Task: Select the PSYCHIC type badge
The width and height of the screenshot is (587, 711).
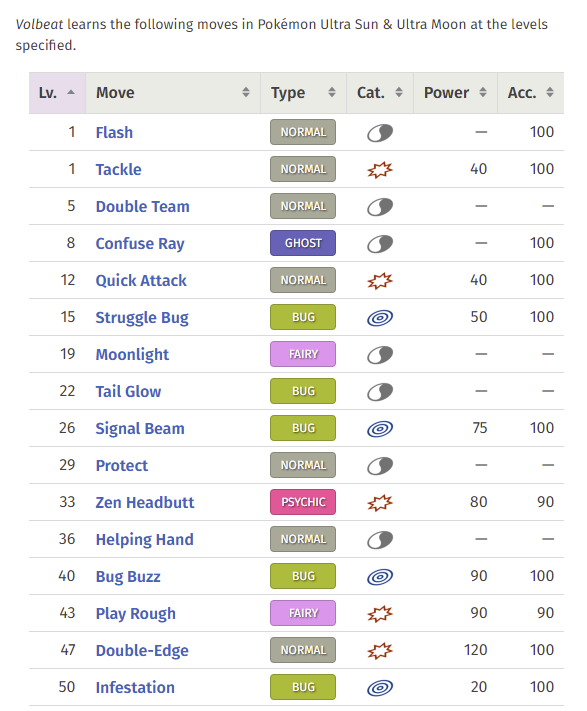Action: point(303,502)
